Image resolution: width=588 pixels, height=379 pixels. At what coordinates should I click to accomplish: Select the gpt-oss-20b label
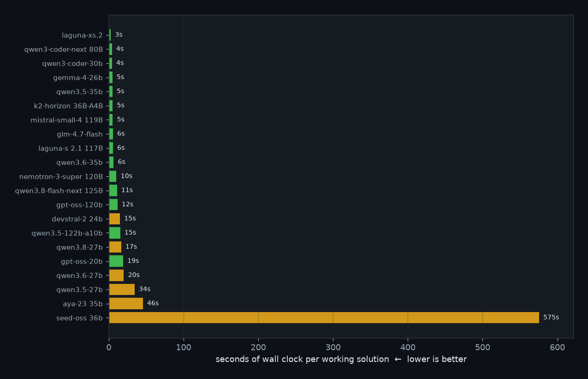82,262
